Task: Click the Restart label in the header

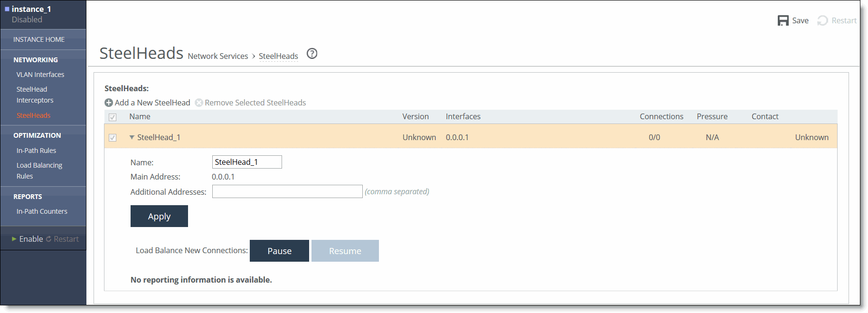Action: click(844, 20)
